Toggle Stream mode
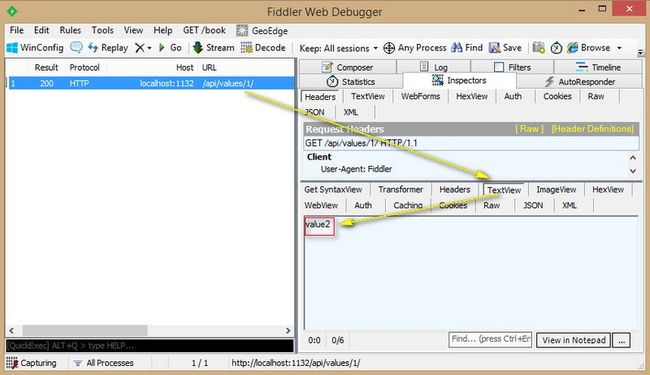Screen dimensions: 650x375 214,48
